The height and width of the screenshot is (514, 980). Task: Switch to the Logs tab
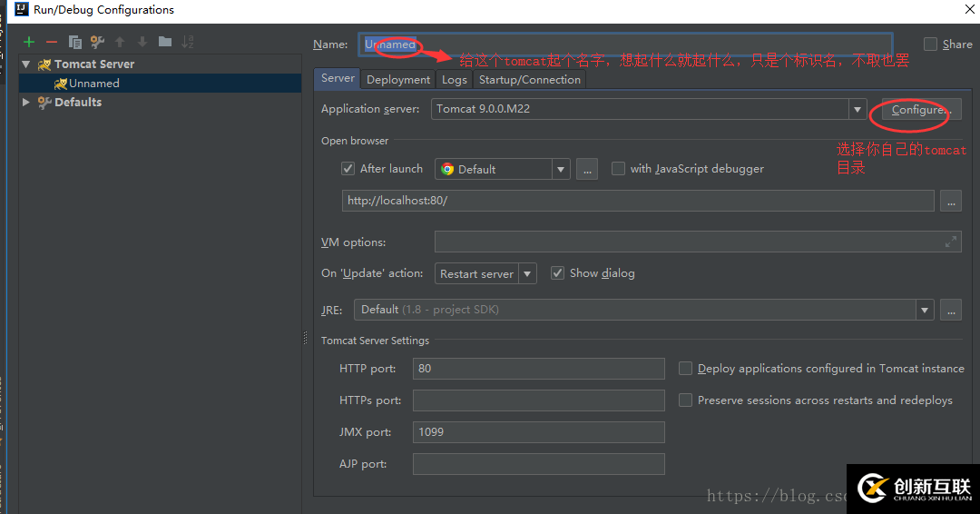[x=455, y=80]
